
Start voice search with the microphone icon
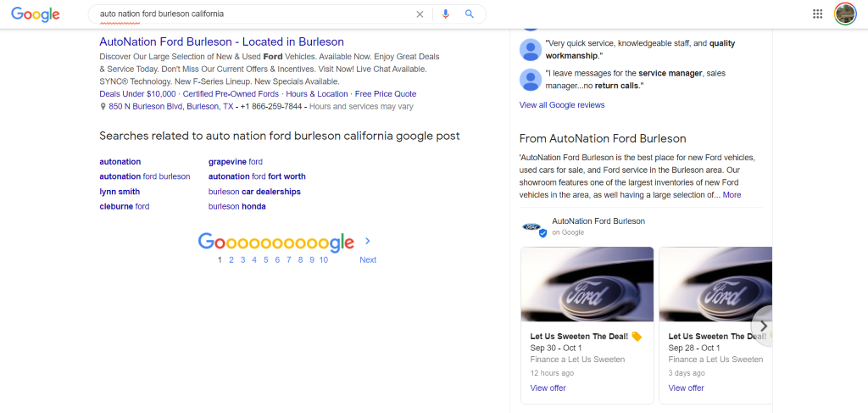click(x=446, y=14)
